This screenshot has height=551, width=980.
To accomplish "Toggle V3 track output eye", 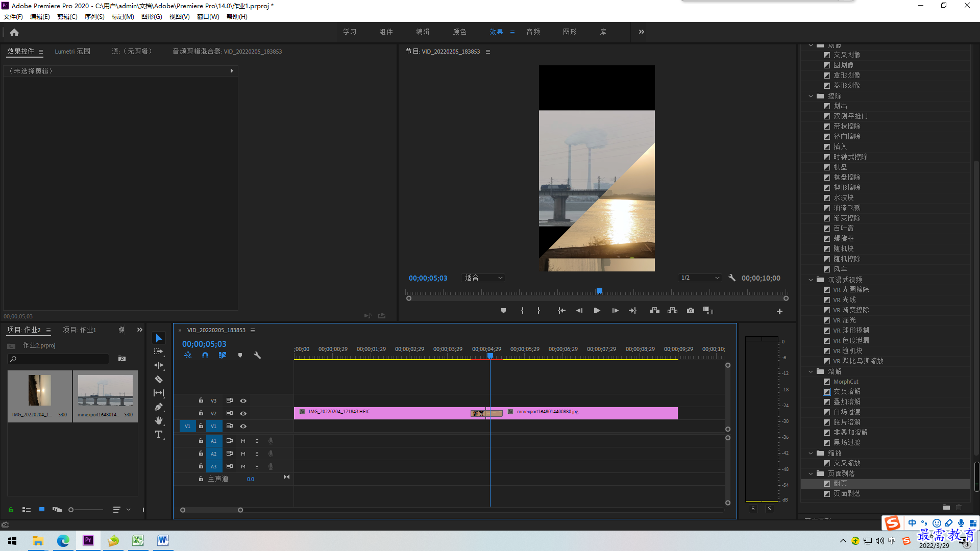I will [243, 401].
